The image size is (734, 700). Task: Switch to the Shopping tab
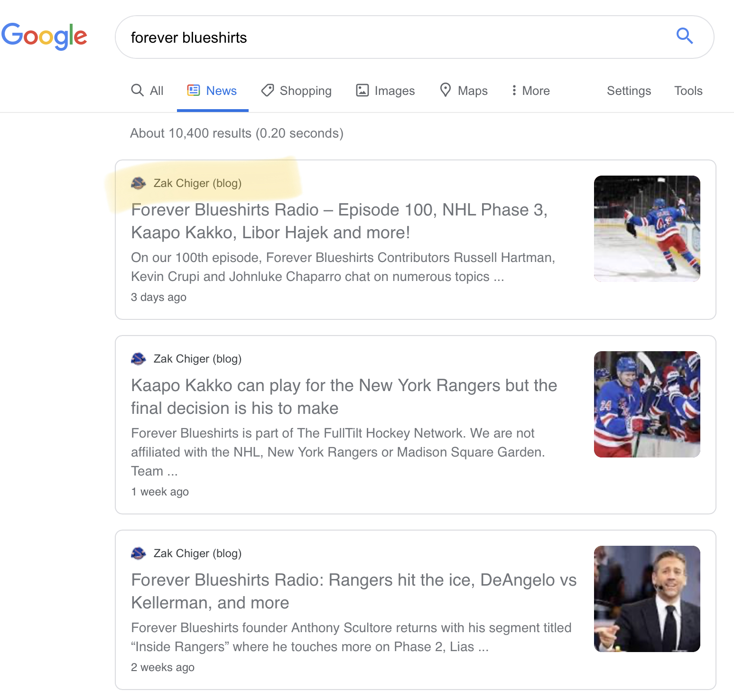coord(296,91)
